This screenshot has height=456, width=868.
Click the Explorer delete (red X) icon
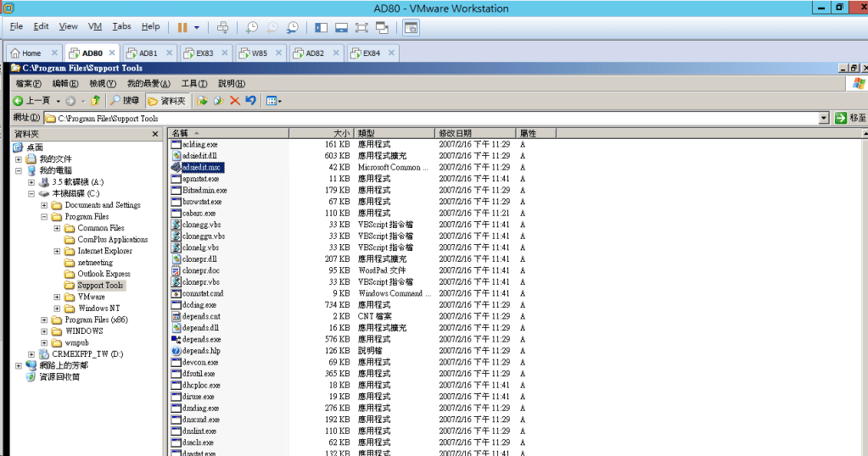[x=235, y=101]
